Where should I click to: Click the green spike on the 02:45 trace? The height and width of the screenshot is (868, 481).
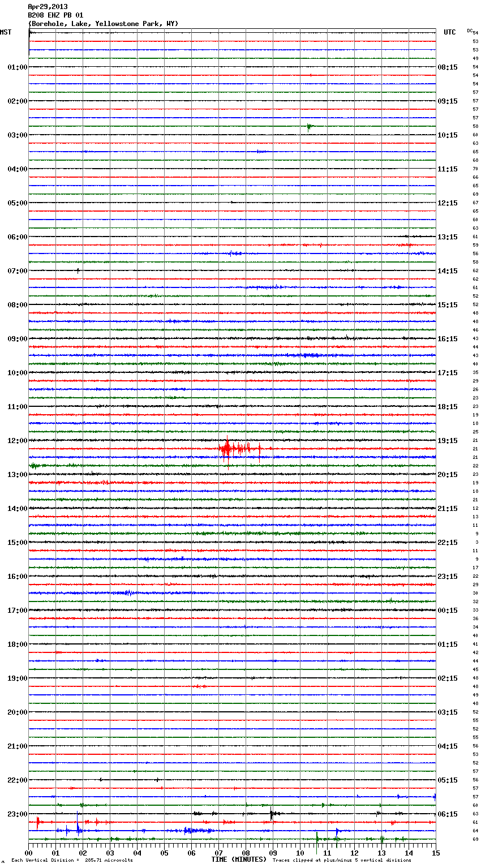click(x=309, y=127)
